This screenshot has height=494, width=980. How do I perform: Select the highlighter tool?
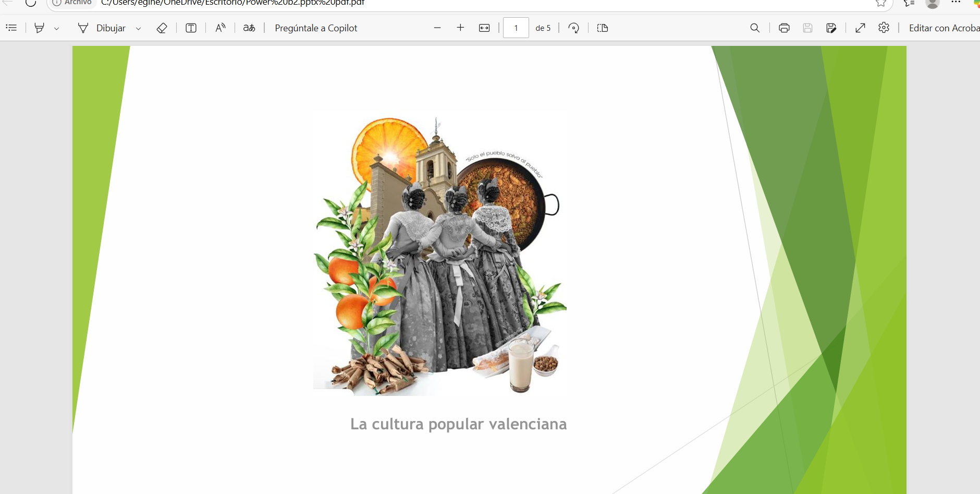(39, 28)
